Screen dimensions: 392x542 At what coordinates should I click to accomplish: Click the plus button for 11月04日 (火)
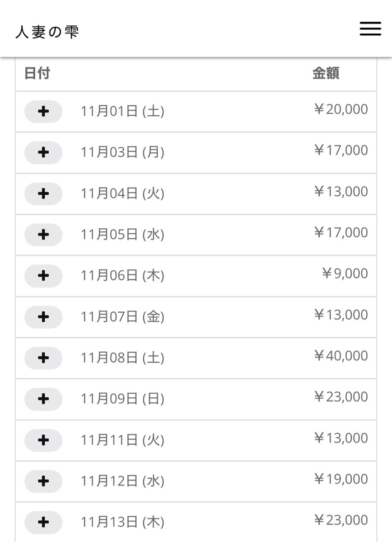coord(43,193)
